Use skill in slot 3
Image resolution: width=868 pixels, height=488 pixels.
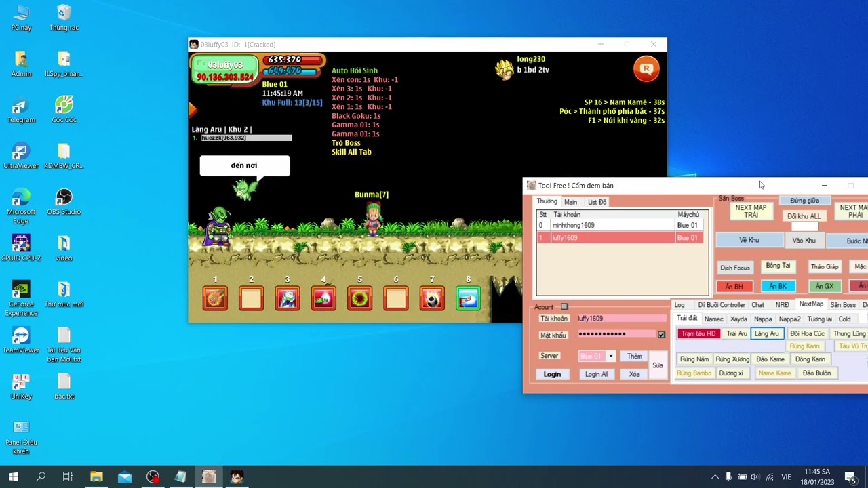coord(287,298)
